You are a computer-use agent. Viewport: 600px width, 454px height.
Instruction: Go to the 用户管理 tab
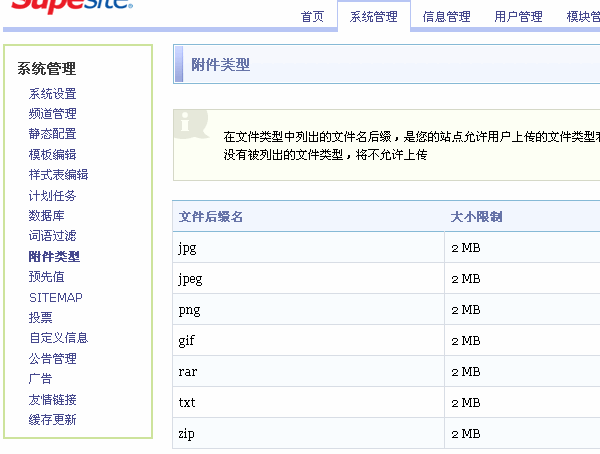coord(518,17)
